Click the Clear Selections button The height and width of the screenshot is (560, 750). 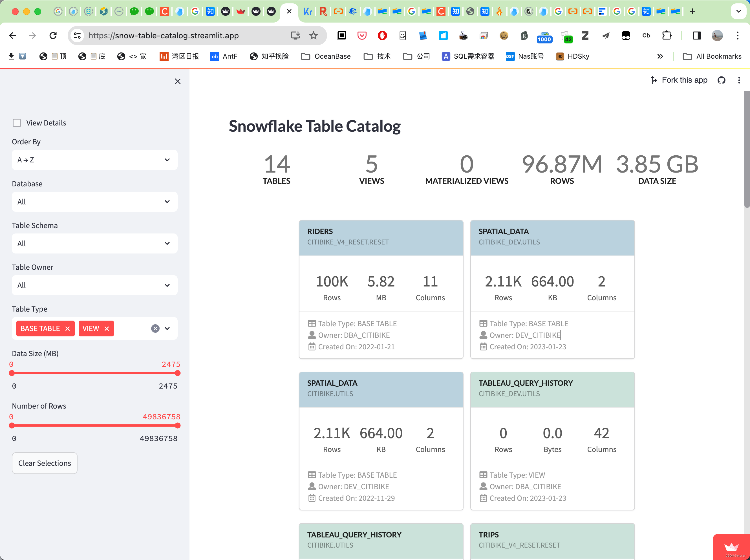44,463
